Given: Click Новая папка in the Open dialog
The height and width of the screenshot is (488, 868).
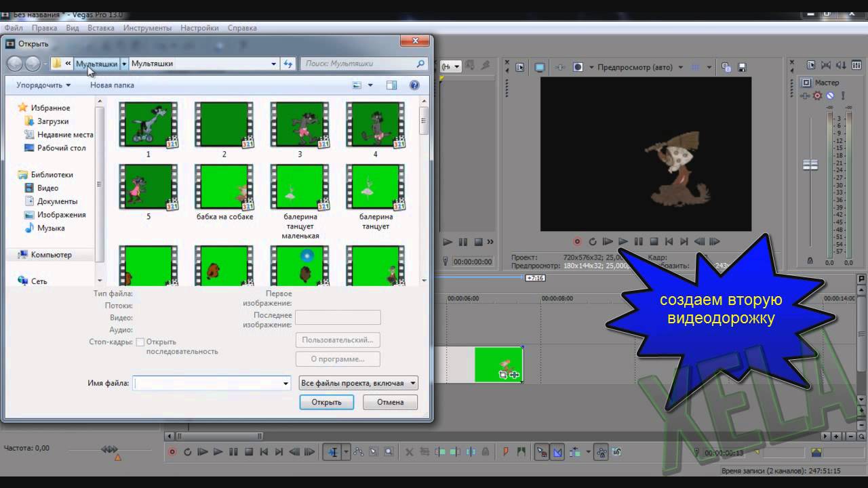Looking at the screenshot, I should coord(112,85).
